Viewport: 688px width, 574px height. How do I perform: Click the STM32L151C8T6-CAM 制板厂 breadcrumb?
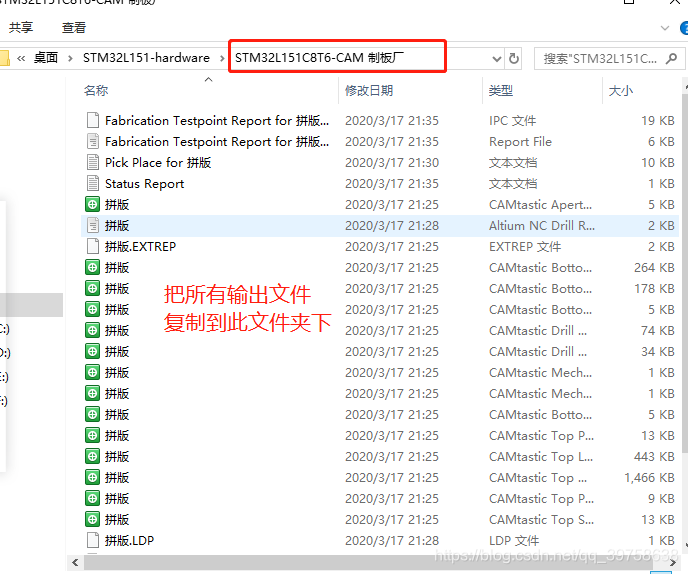coord(319,58)
